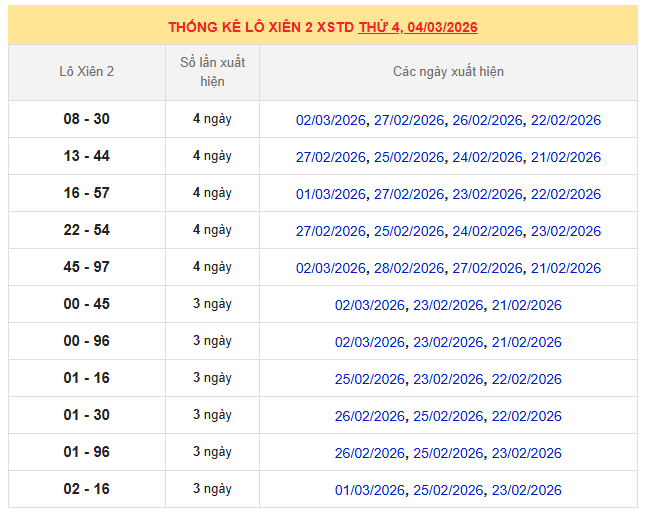Viewport: 648px width, 516px height.
Task: Open 25/02/2026 link in the 22 - 54 row
Action: (x=409, y=231)
